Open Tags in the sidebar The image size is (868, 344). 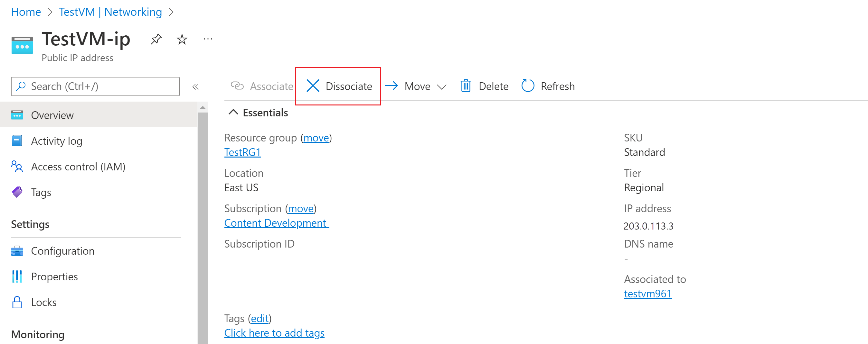coord(99,192)
